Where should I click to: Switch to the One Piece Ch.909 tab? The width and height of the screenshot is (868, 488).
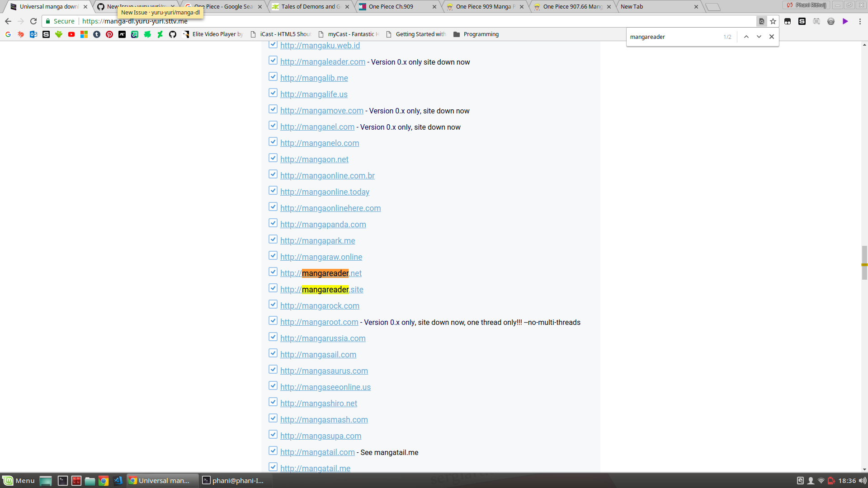[391, 7]
